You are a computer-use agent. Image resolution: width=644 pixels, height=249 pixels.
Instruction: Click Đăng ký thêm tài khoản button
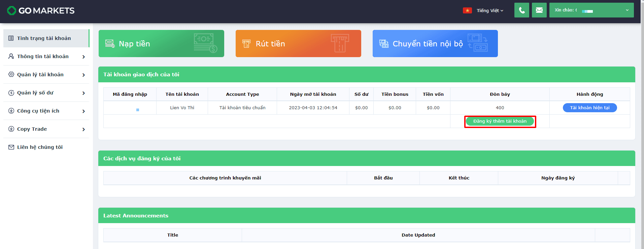click(500, 121)
